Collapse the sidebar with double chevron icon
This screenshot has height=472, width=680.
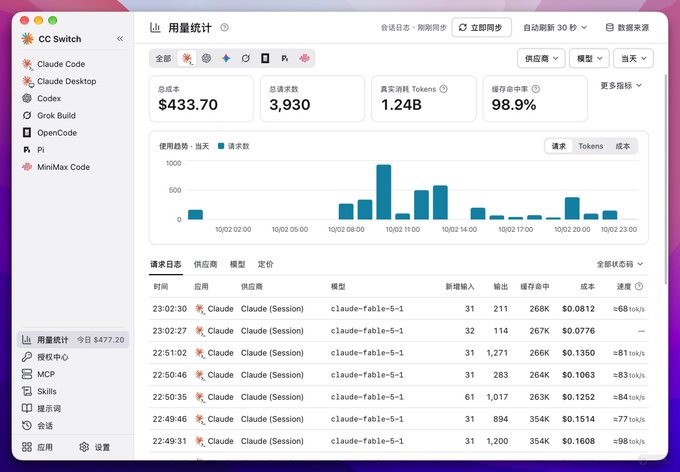tap(120, 39)
